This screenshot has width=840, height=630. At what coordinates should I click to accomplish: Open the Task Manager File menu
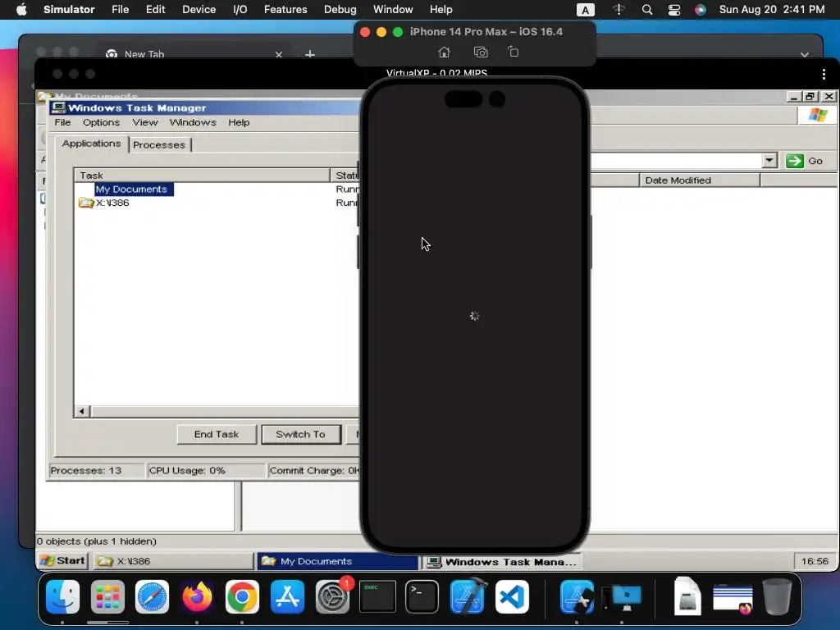pyautogui.click(x=62, y=123)
